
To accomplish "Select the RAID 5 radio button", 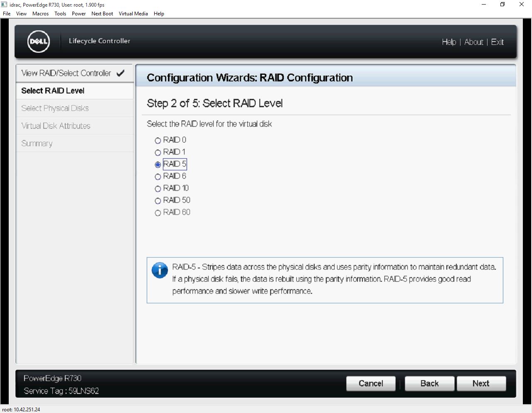I will (x=158, y=165).
